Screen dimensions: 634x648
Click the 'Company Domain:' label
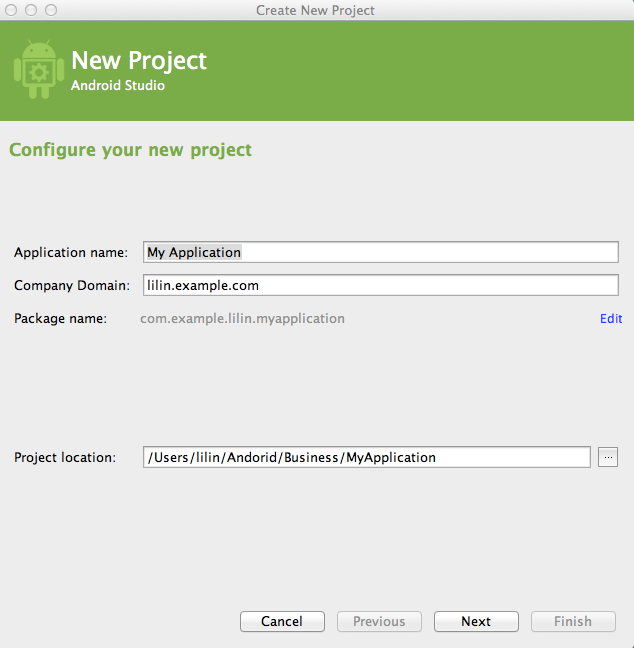tap(72, 286)
